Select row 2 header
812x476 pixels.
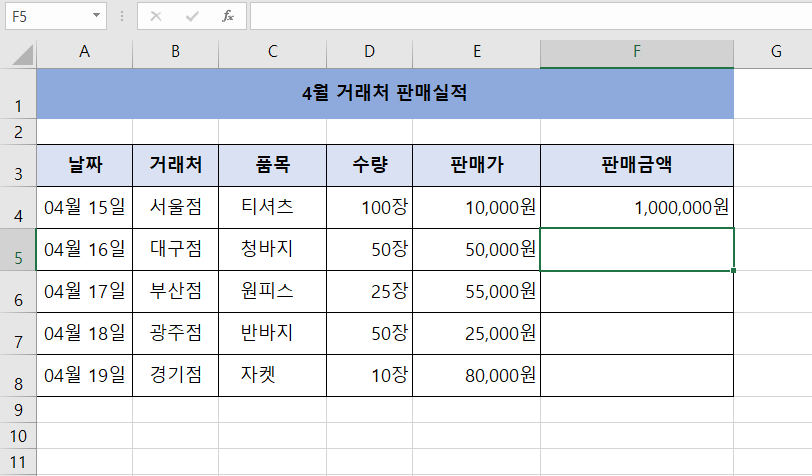(18, 132)
